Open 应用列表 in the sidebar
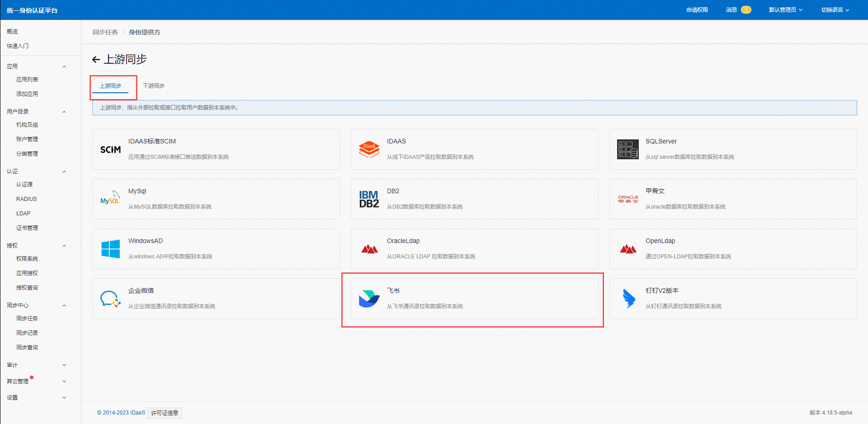The height and width of the screenshot is (424, 868). (x=27, y=80)
